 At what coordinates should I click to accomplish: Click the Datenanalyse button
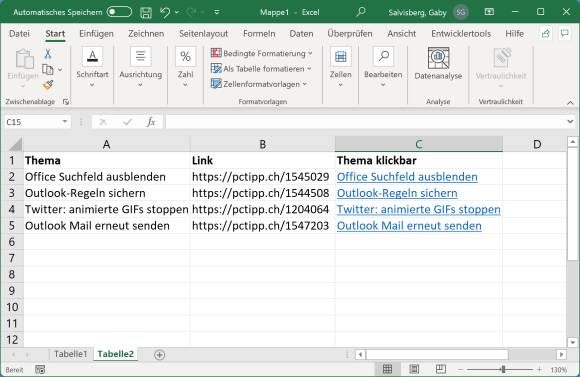[x=438, y=64]
